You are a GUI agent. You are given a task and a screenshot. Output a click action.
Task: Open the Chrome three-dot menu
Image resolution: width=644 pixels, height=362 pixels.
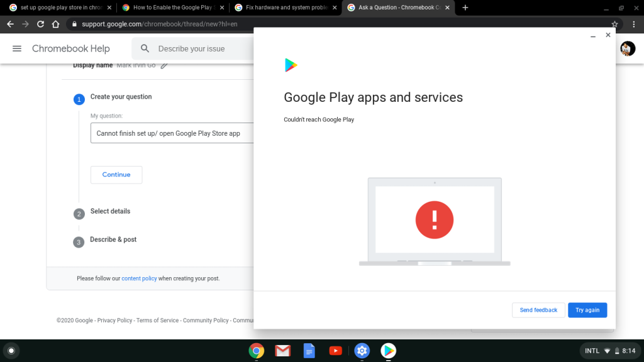(x=634, y=25)
